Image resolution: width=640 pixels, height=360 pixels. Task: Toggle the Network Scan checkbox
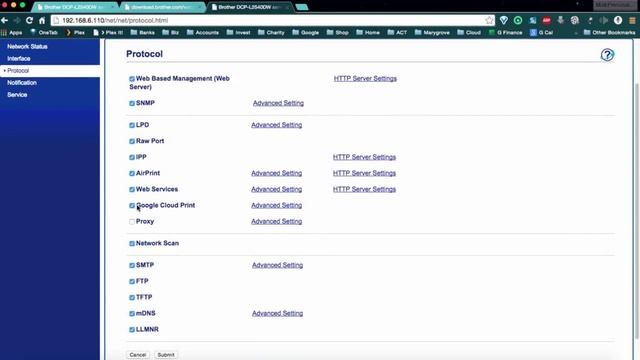click(x=132, y=244)
